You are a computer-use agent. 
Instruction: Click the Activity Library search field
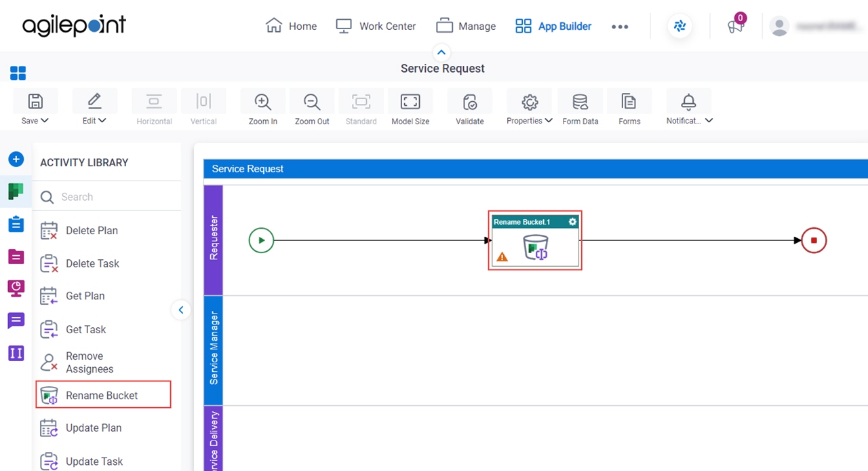[x=107, y=197]
